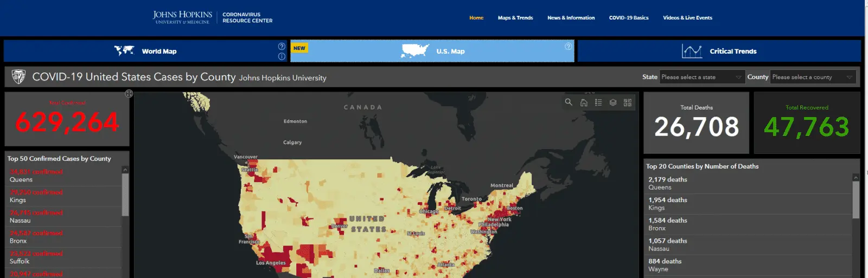Click the map home extent icon
Screen dimensions: 868x278
click(x=584, y=102)
